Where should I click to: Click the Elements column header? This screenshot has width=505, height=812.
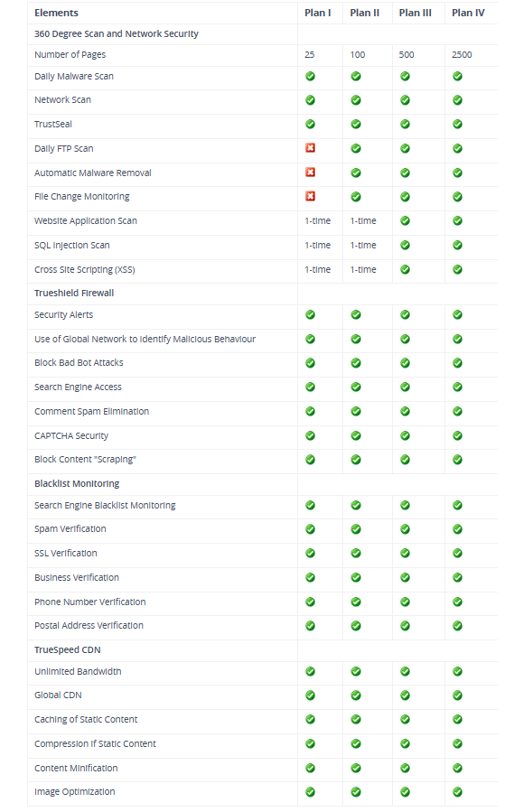(56, 13)
